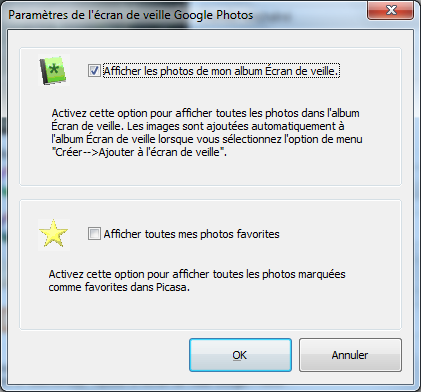This screenshot has width=421, height=392.
Task: Click the favorite photos description paragraph
Action: [197, 281]
